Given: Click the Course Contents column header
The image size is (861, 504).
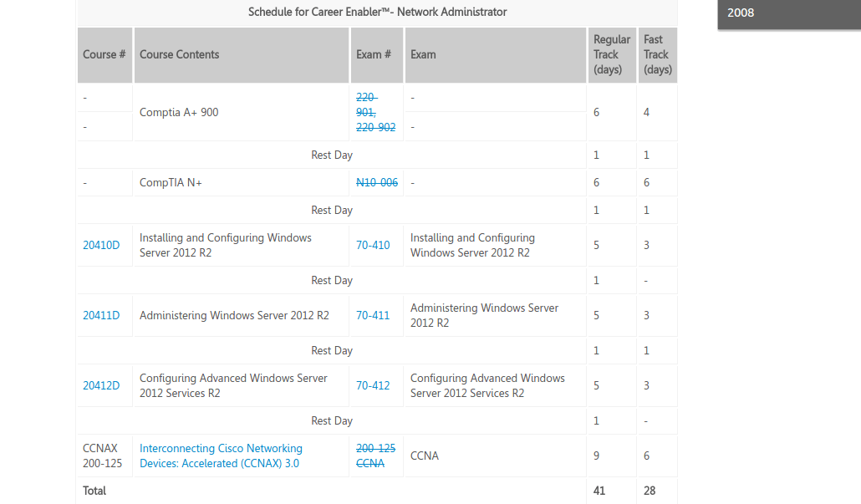Looking at the screenshot, I should 180,55.
